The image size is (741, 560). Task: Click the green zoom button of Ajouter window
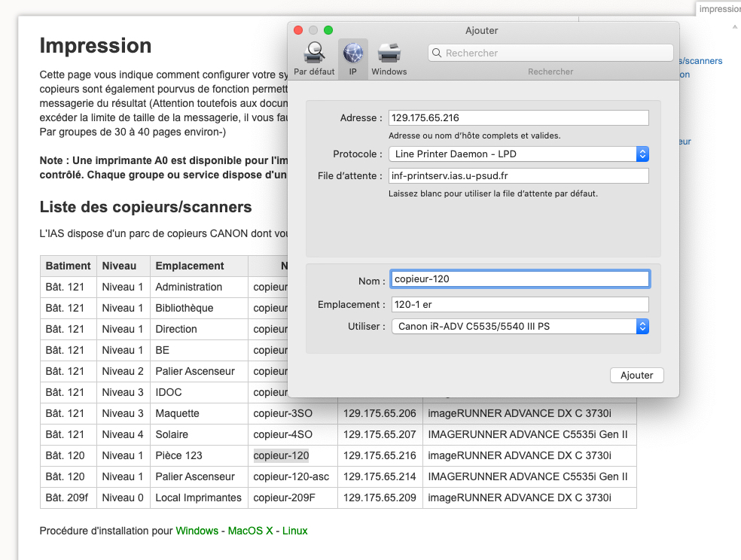click(328, 30)
